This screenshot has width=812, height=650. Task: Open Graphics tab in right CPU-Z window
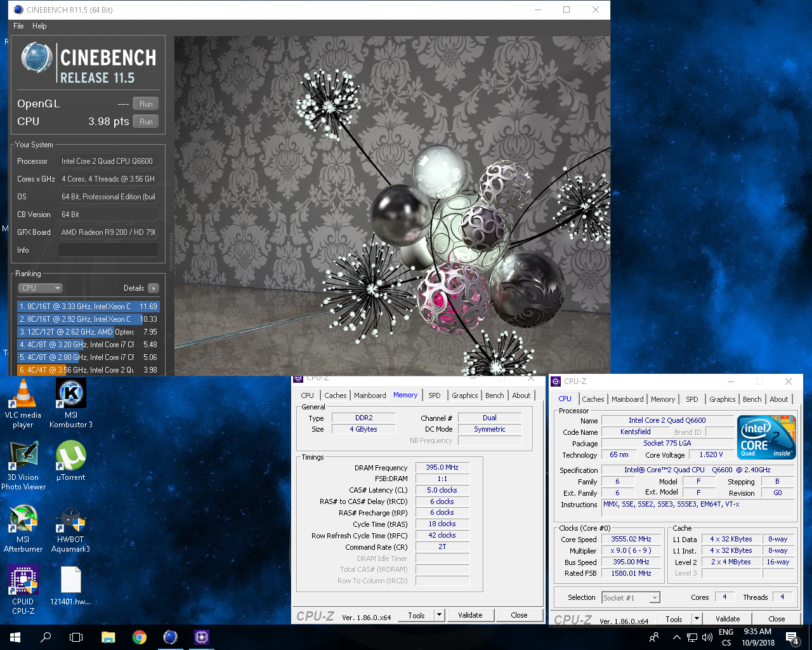(x=723, y=399)
